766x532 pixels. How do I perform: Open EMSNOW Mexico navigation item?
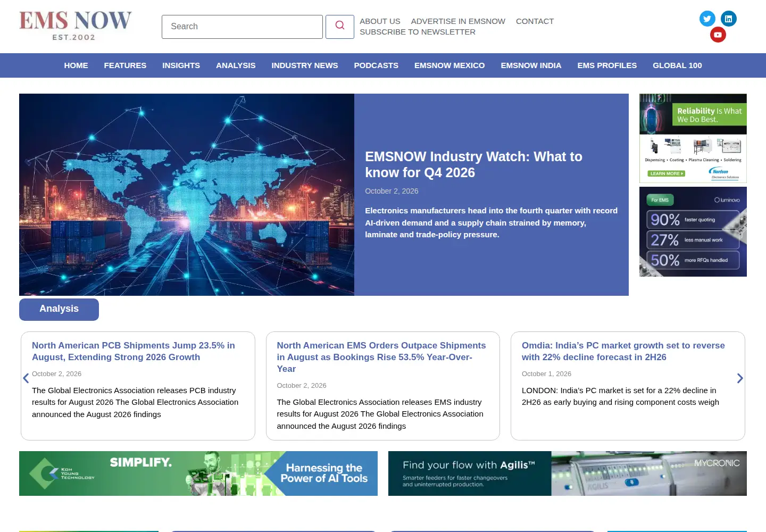point(449,65)
